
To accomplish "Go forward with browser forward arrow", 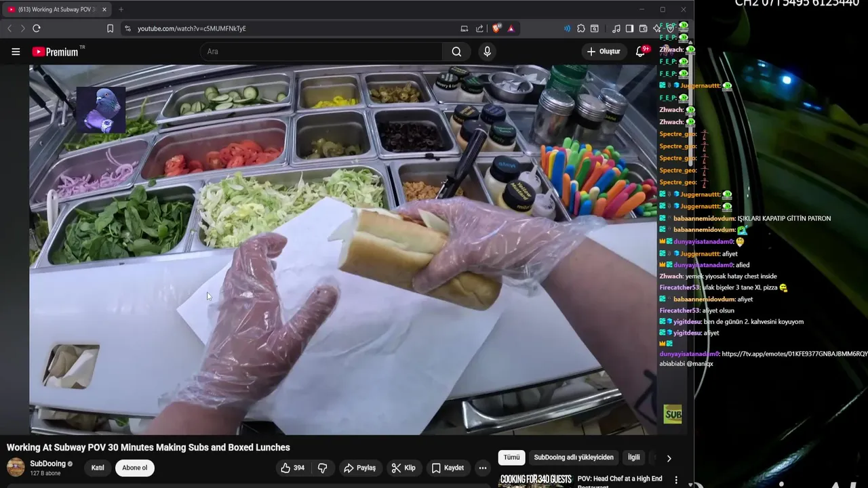I will (x=22, y=28).
